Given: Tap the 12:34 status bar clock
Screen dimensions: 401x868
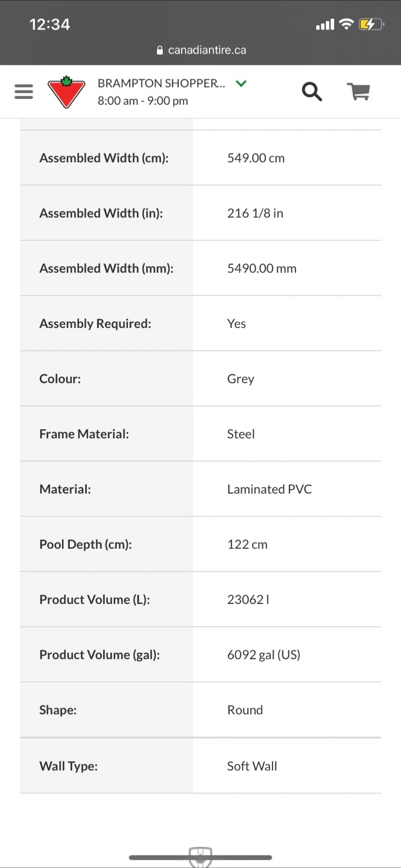Looking at the screenshot, I should point(49,24).
